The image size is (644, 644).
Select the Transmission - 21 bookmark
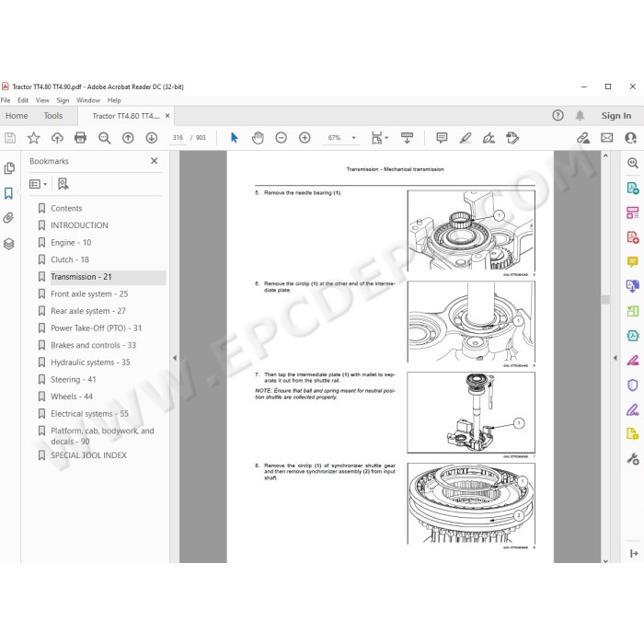(81, 277)
